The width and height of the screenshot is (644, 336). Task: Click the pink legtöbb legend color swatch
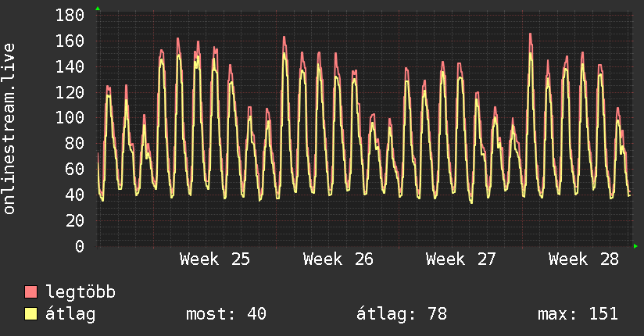[x=30, y=292]
